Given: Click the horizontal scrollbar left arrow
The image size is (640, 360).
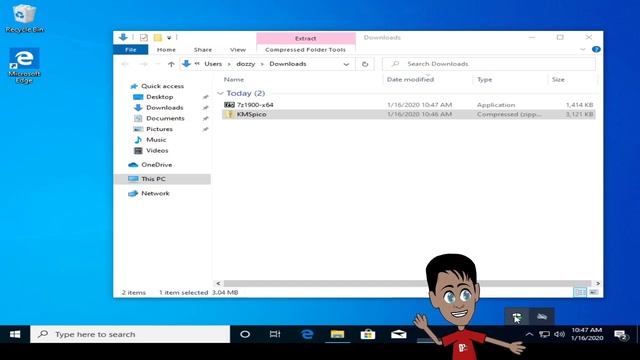Looking at the screenshot, I should tap(218, 283).
